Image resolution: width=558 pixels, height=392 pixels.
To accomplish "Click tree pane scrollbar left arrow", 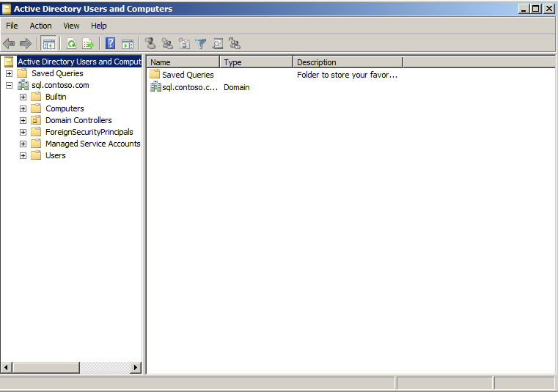I will tap(7, 368).
